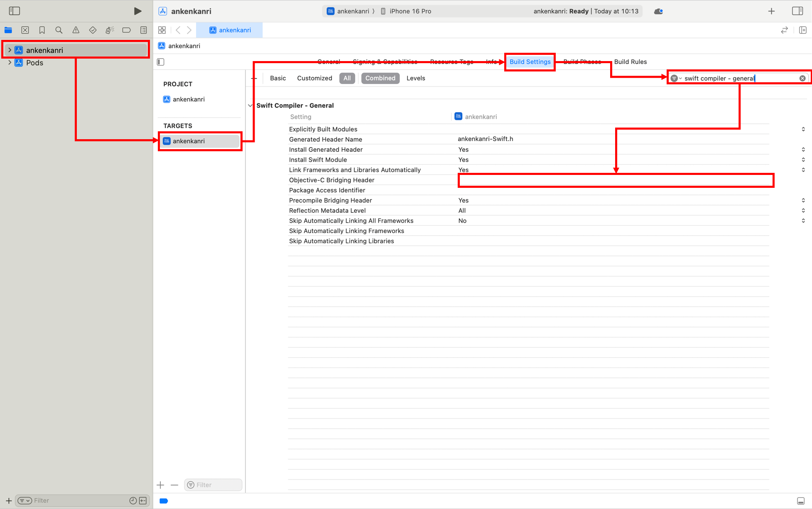
Task: Change Link Frameworks and Libraries Automatically value
Action: pos(803,170)
